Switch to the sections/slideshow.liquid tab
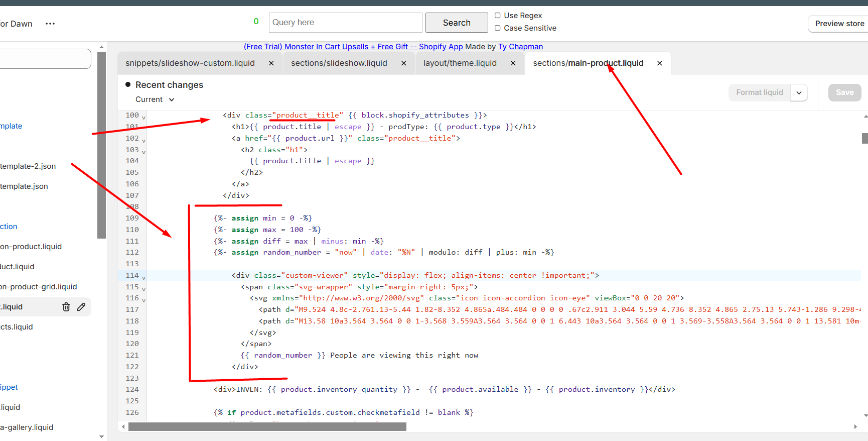This screenshot has width=868, height=441. point(339,63)
